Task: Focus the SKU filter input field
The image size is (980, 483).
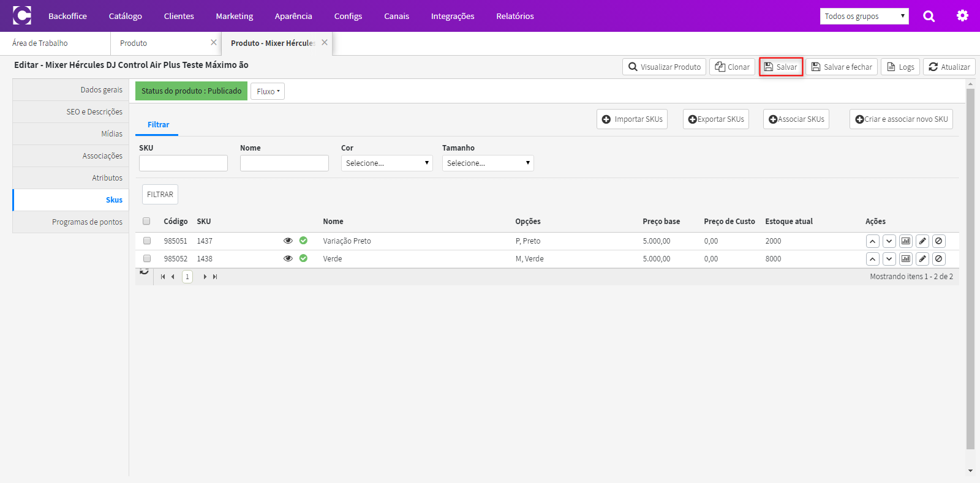Action: point(183,163)
